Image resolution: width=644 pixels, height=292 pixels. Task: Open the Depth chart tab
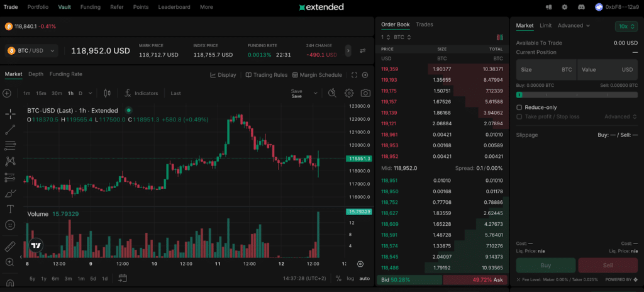pyautogui.click(x=36, y=74)
